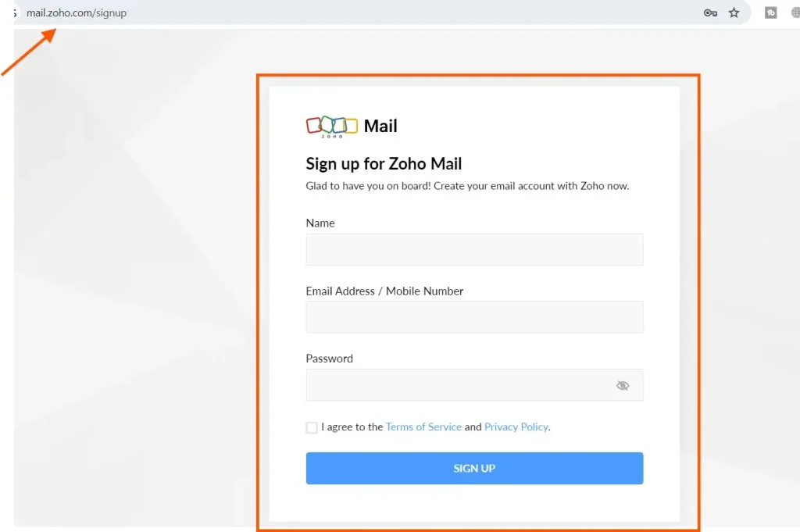Click the "Mail" wordmark beside the logo
Viewport: 800px width, 532px height.
click(x=380, y=125)
